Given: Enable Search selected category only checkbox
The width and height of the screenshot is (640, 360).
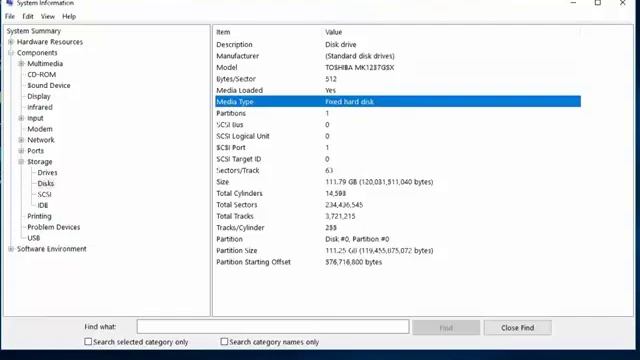Looking at the screenshot, I should coord(88,341).
